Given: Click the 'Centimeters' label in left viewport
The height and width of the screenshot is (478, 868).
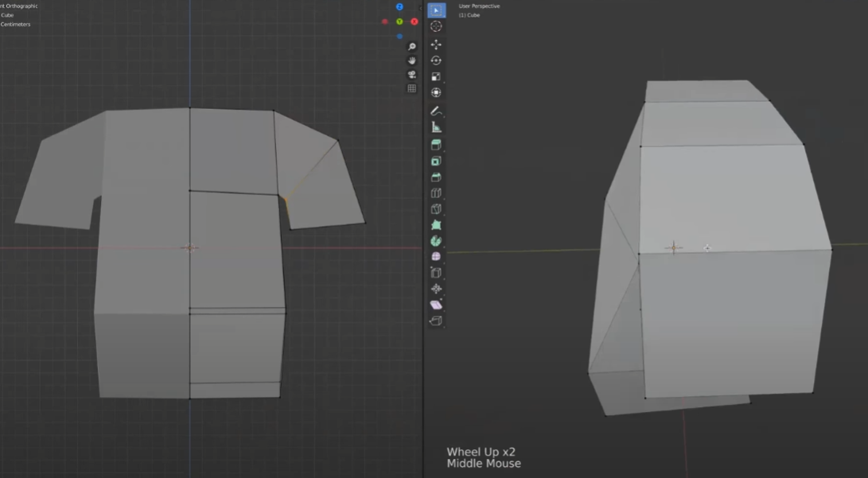Looking at the screenshot, I should [15, 25].
